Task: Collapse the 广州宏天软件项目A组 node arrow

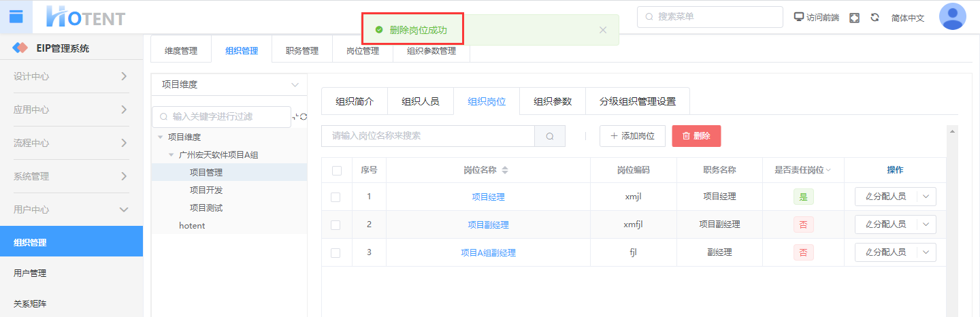Action: click(x=171, y=154)
